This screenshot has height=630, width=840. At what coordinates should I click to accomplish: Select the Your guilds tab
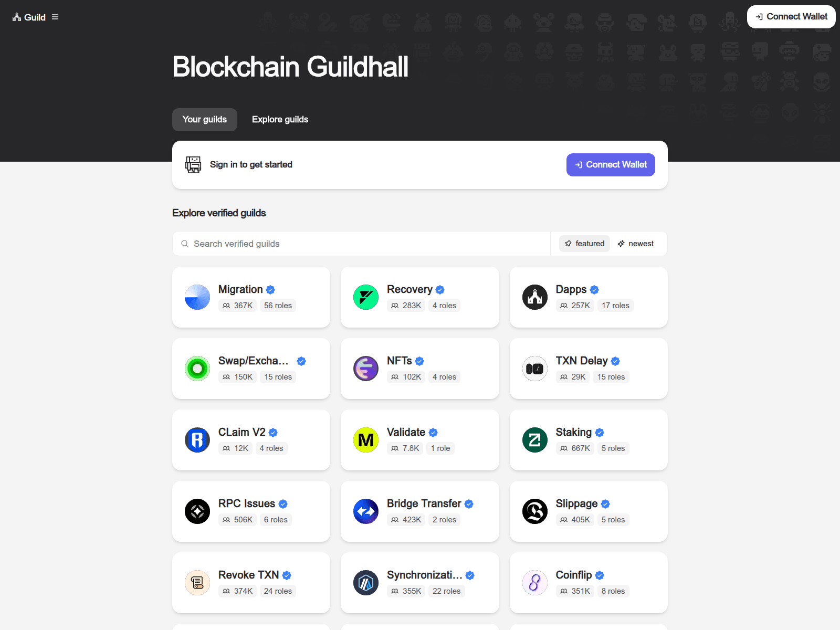point(205,120)
